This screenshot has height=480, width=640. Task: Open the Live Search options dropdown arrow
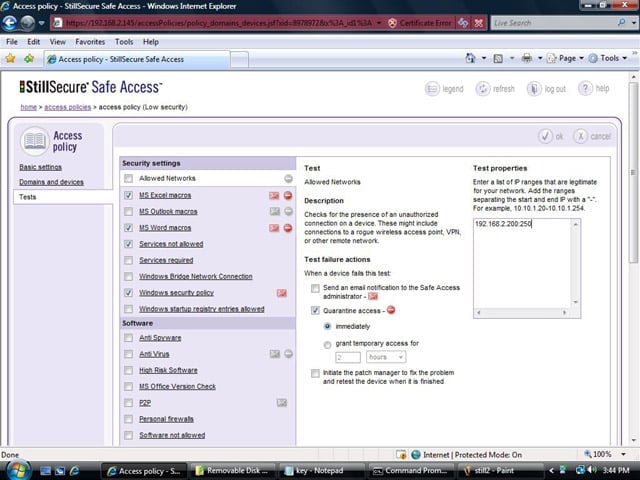(x=634, y=23)
